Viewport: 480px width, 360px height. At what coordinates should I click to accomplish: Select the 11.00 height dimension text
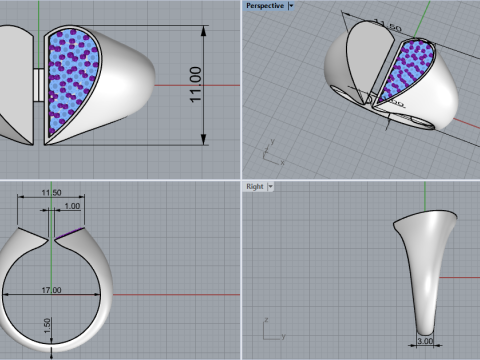click(196, 85)
